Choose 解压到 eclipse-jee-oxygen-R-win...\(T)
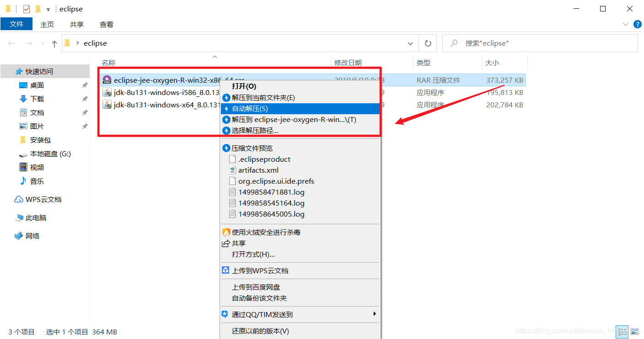Viewport: 644px width, 339px height. coord(300,120)
